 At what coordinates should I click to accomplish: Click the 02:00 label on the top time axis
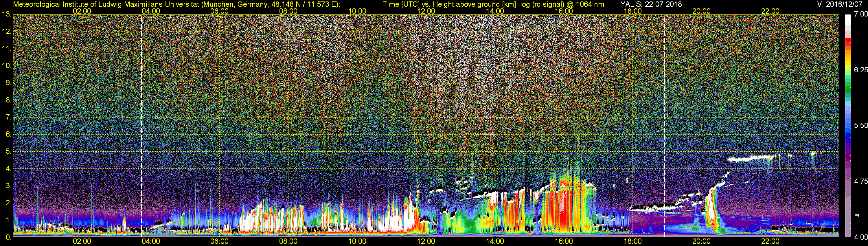82,11
